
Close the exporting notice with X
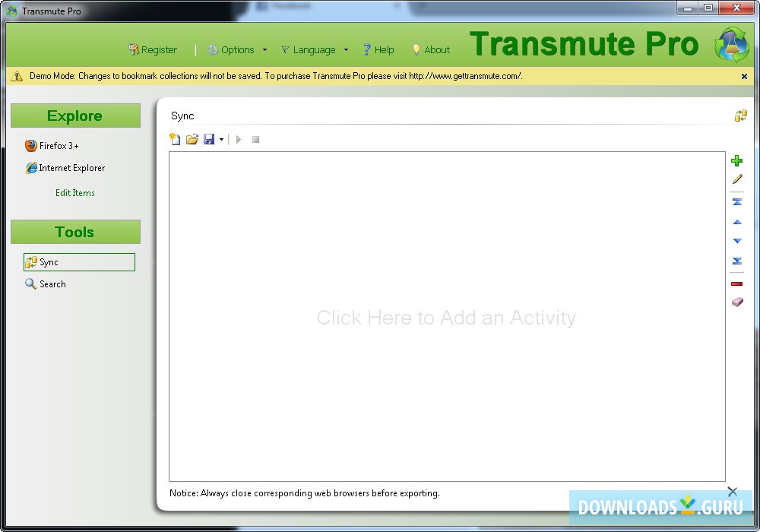(733, 492)
